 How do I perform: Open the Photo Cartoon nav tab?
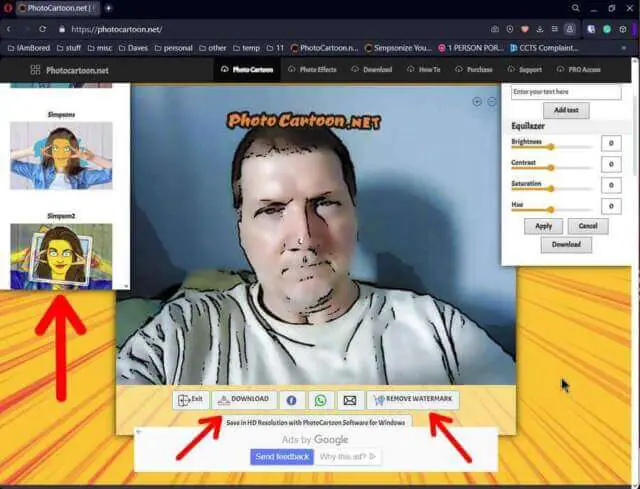(247, 69)
